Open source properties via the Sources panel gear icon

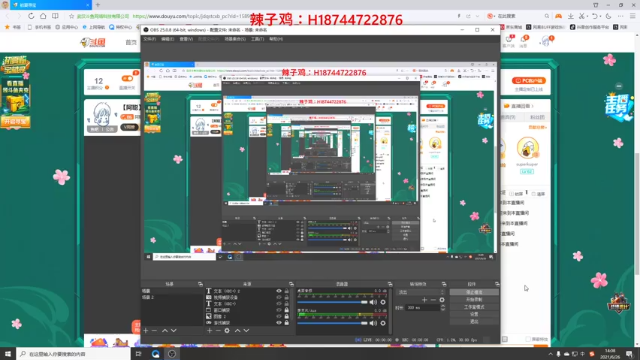point(227,331)
